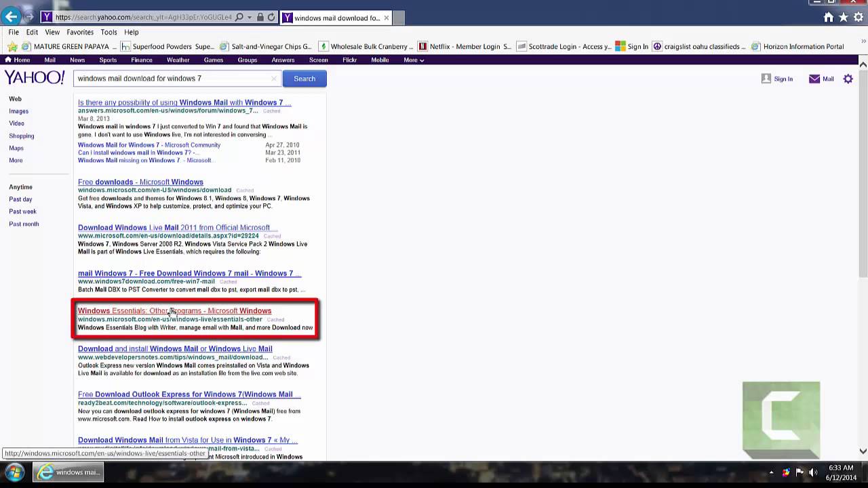Screen dimensions: 868x488
Task: Click the Add to Favorites bar star icon
Action: point(12,47)
